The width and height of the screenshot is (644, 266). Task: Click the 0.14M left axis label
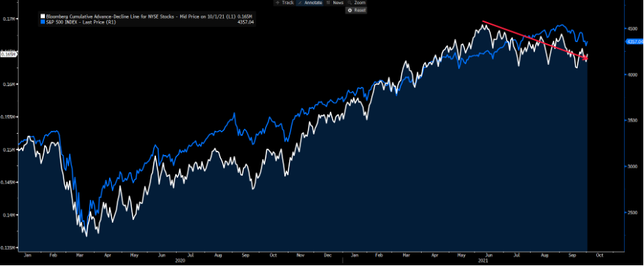click(x=9, y=216)
